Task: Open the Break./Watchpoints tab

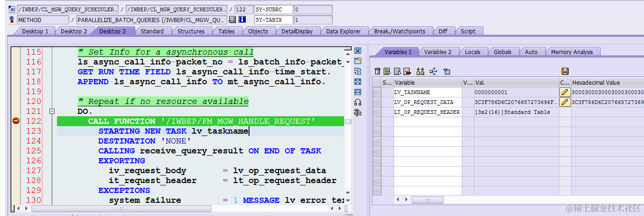Action: 400,31
